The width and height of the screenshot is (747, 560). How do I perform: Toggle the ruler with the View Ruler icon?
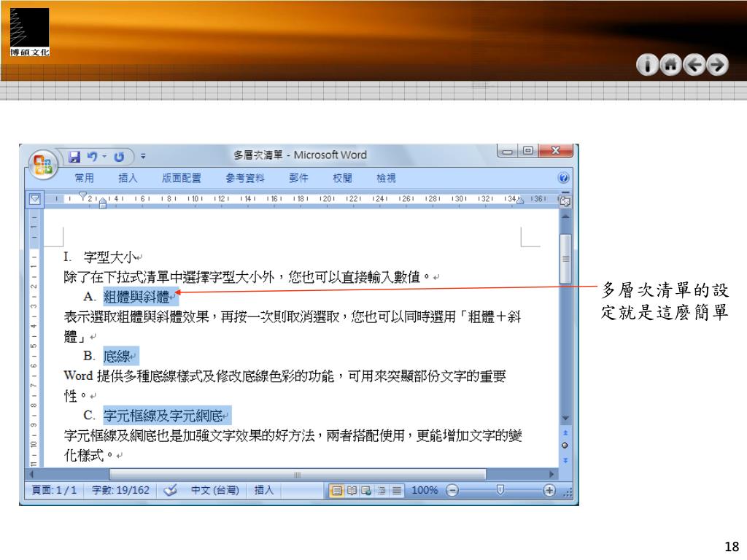565,200
